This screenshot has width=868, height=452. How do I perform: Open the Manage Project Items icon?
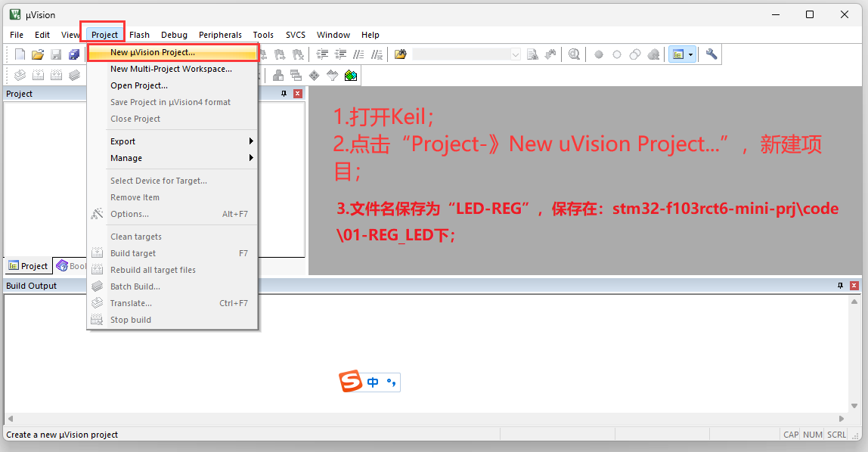click(278, 76)
